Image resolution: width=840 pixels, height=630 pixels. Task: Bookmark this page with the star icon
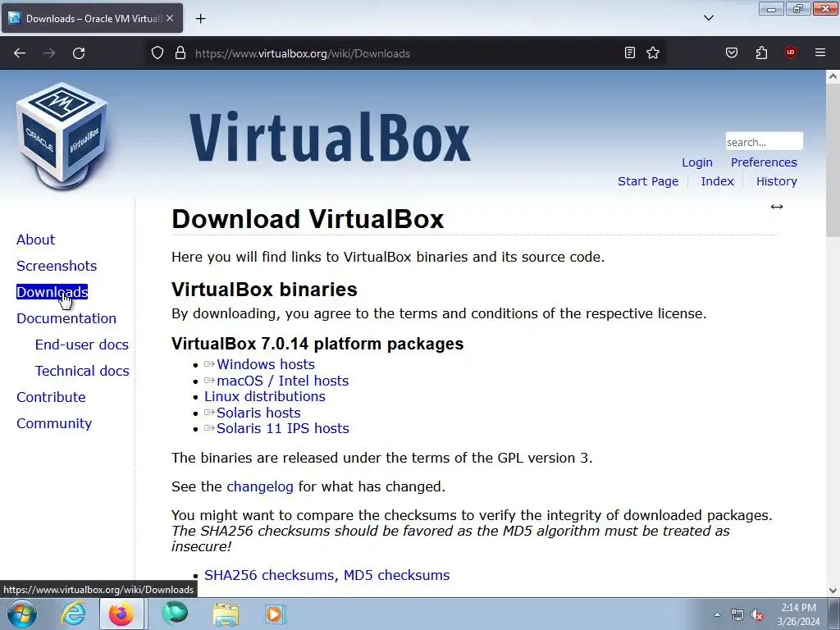tap(653, 52)
